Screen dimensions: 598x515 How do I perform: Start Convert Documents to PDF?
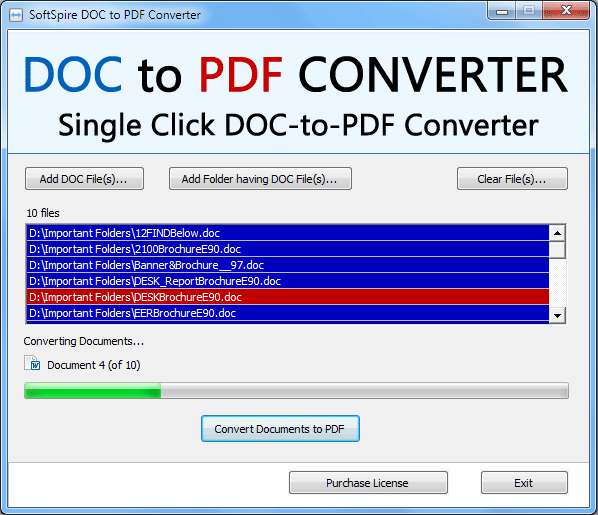click(x=280, y=429)
